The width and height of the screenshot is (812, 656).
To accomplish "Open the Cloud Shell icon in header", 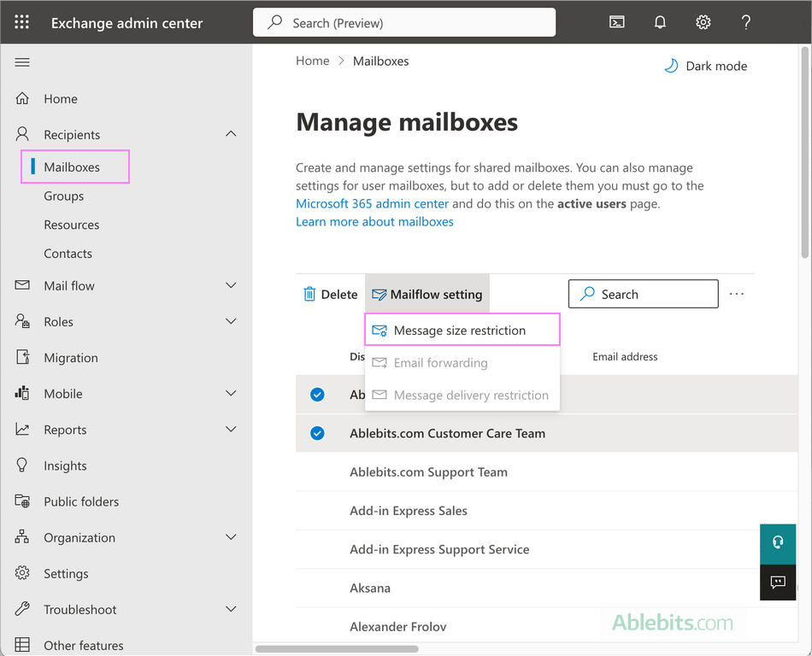I will tap(616, 22).
